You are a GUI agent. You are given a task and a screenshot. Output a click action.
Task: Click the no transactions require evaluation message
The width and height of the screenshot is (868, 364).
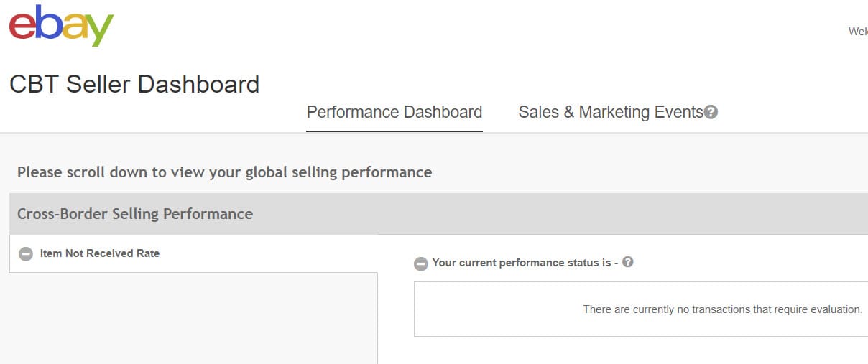[722, 309]
